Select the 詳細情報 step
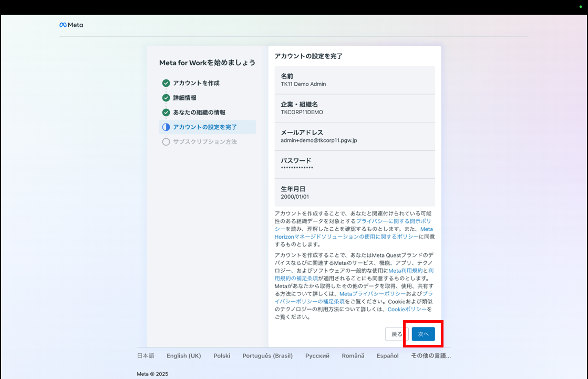The height and width of the screenshot is (379, 588). coord(184,98)
